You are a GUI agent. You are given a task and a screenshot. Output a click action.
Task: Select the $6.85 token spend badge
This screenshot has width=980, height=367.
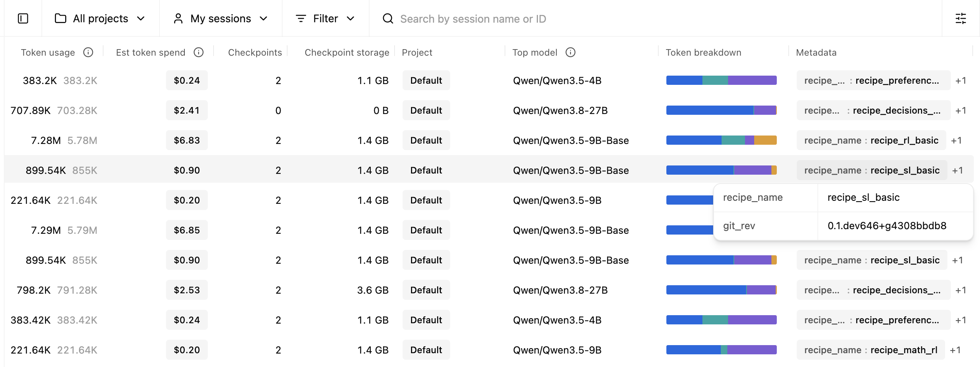tap(187, 230)
